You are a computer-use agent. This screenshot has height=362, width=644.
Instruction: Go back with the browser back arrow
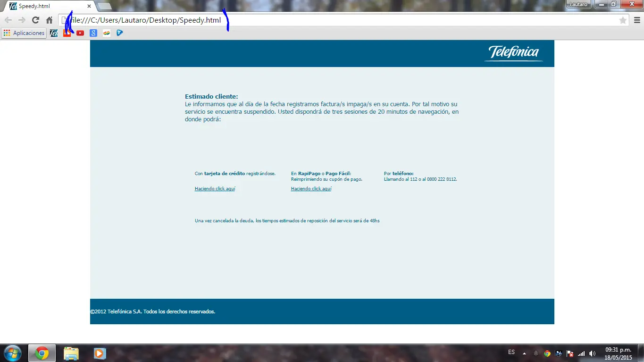point(8,20)
